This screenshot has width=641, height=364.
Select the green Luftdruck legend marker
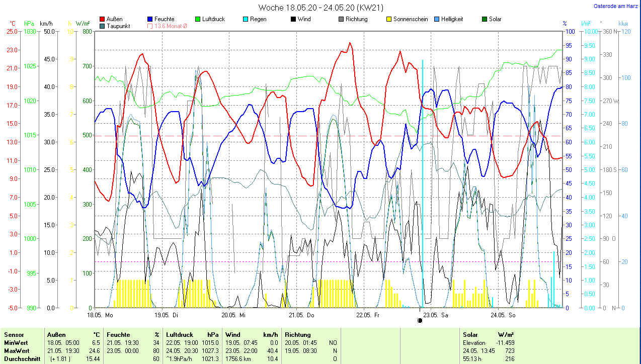pos(198,19)
